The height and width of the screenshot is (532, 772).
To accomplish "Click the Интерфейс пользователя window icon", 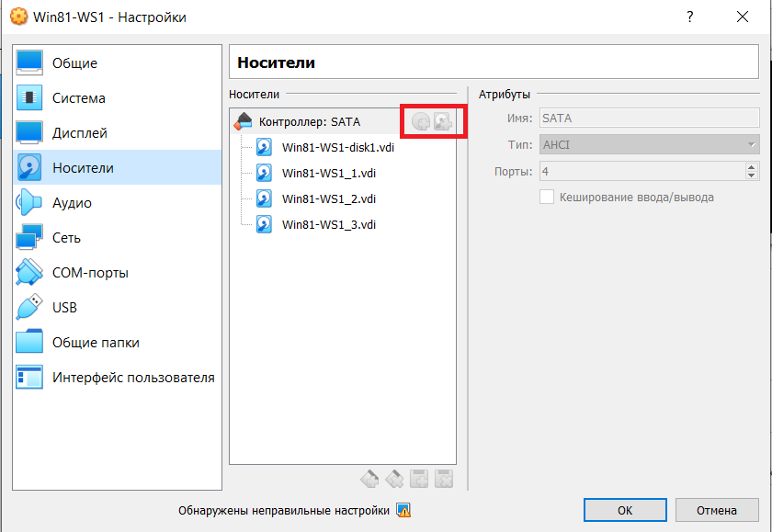I will click(29, 377).
